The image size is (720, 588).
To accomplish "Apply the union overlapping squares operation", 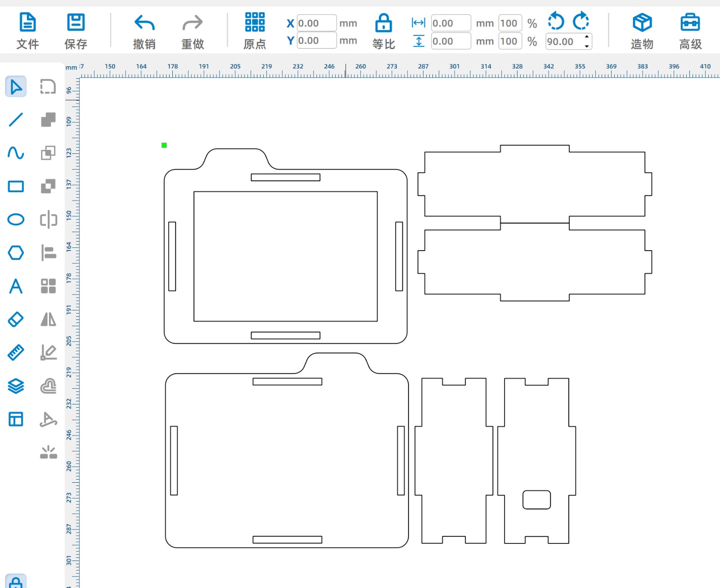I will point(48,120).
